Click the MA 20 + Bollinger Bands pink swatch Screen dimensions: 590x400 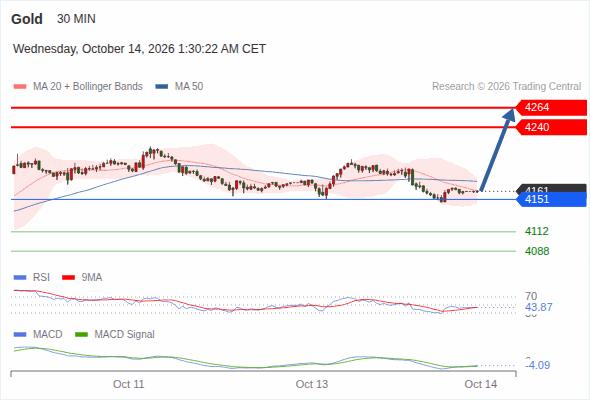point(20,87)
